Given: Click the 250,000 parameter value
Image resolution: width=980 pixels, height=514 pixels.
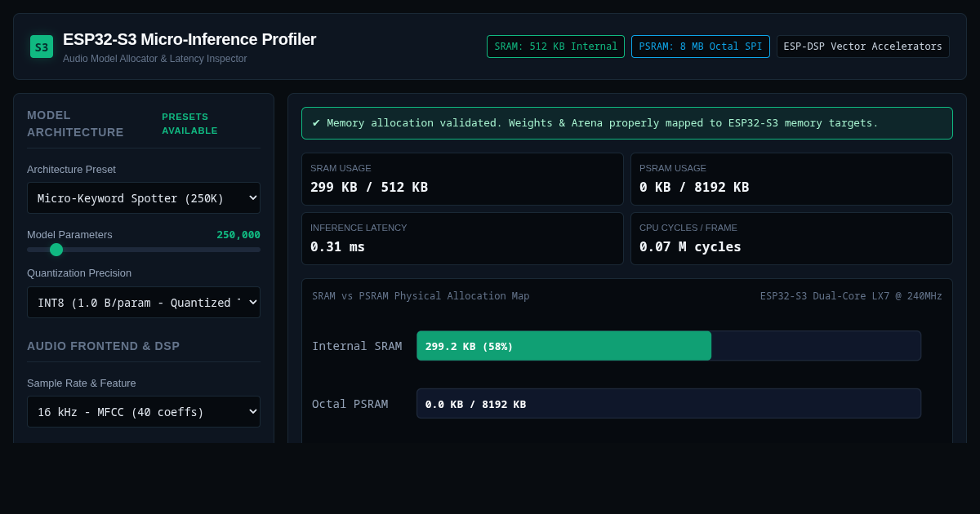Looking at the screenshot, I should pos(238,234).
